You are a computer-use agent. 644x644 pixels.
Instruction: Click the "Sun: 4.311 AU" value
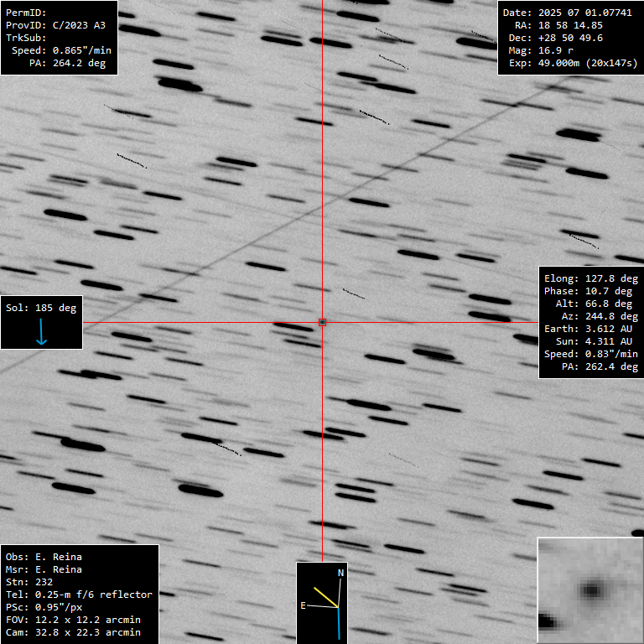click(594, 342)
